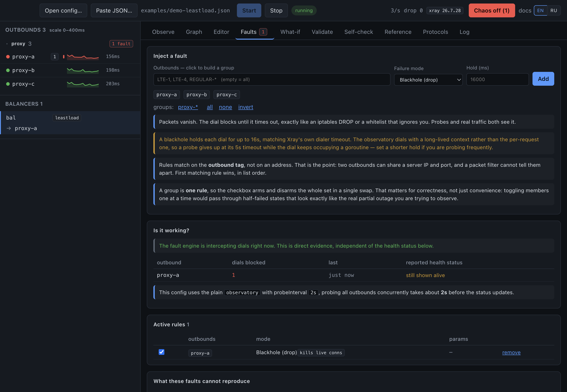Viewport: 567px width, 392px height.
Task: Click the '156ms' latency value
Action: [x=113, y=56]
